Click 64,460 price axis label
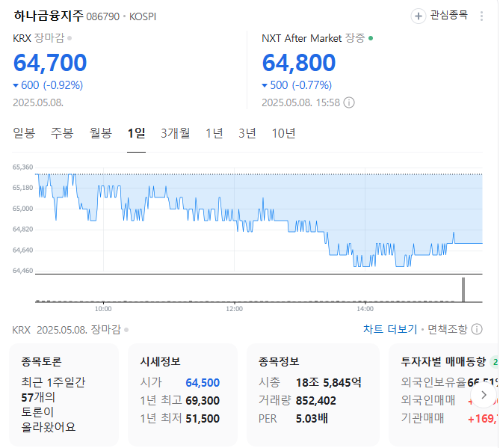This screenshot has width=500, height=448. (x=22, y=271)
